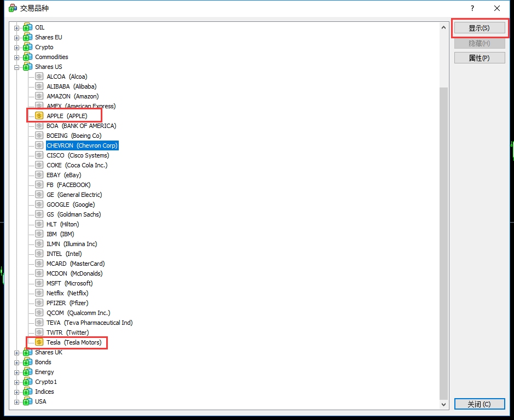This screenshot has width=514, height=420.
Task: Close the dialog with 关闭(C)
Action: click(480, 404)
